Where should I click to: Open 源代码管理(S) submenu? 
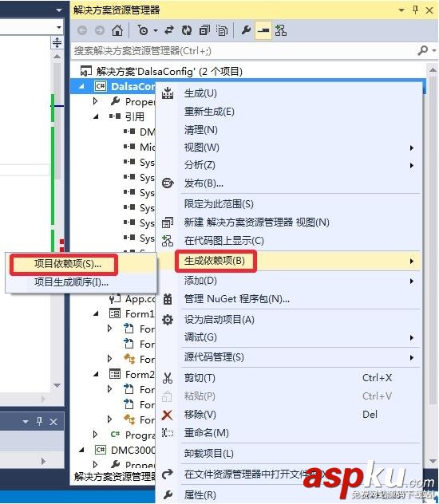[x=289, y=357]
